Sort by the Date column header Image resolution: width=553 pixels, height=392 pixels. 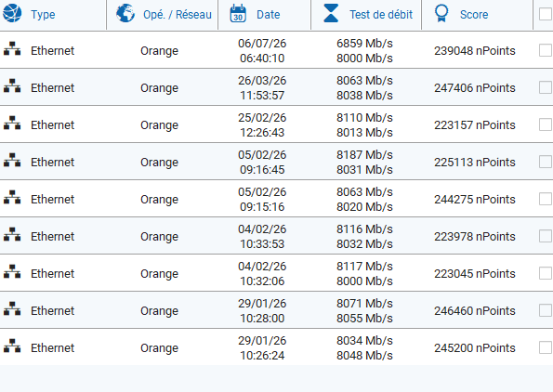click(268, 15)
